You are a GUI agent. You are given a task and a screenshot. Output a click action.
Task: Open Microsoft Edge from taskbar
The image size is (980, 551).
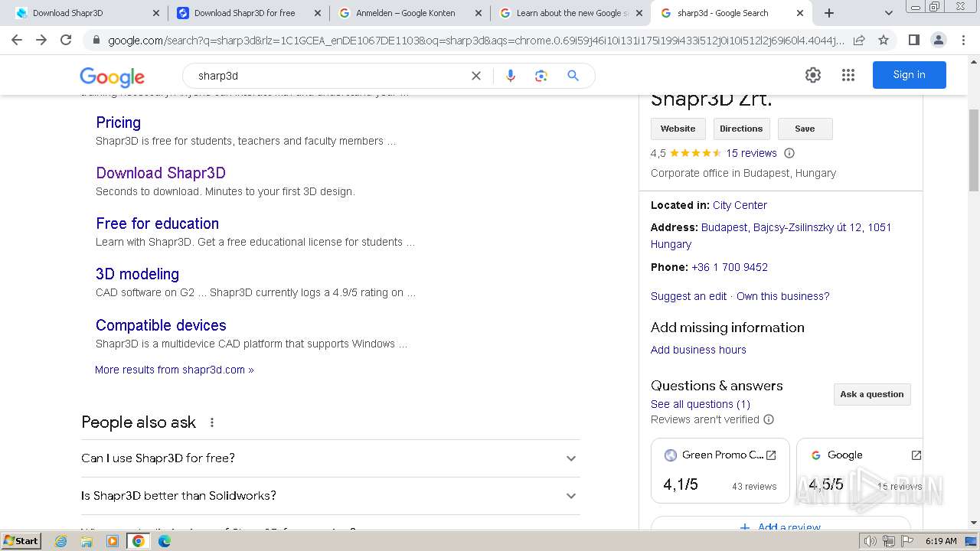164,541
